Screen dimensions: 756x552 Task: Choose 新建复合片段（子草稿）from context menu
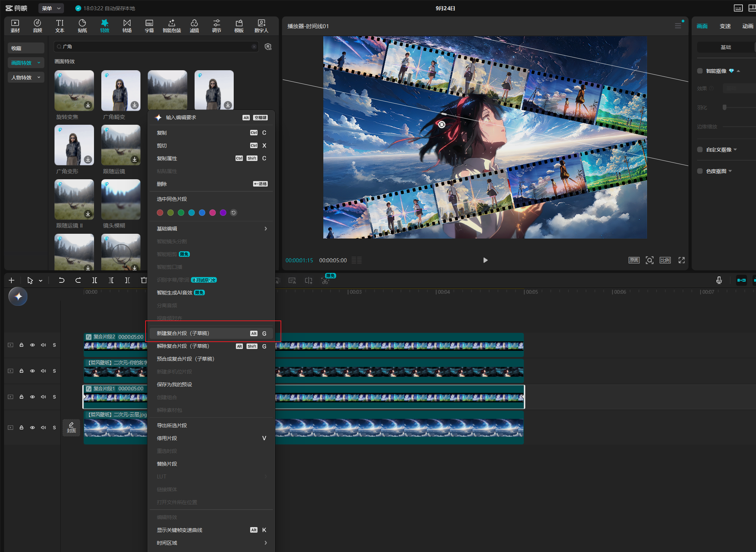tap(211, 333)
